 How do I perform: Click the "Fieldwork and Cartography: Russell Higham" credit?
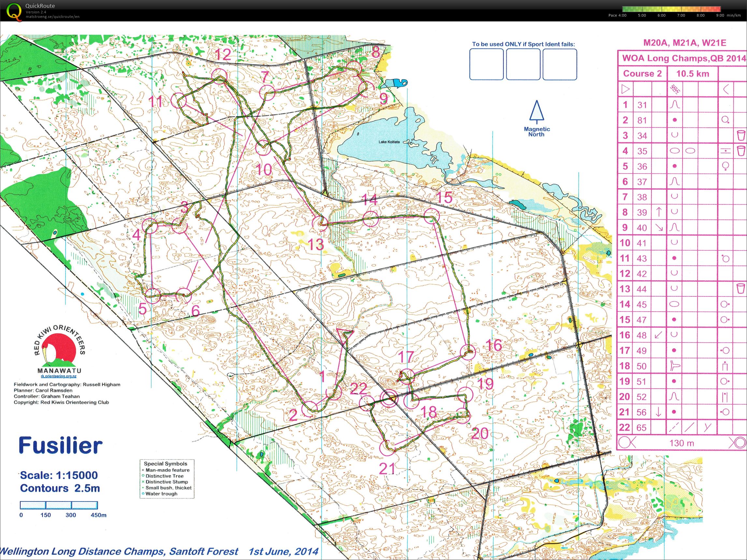coord(67,385)
